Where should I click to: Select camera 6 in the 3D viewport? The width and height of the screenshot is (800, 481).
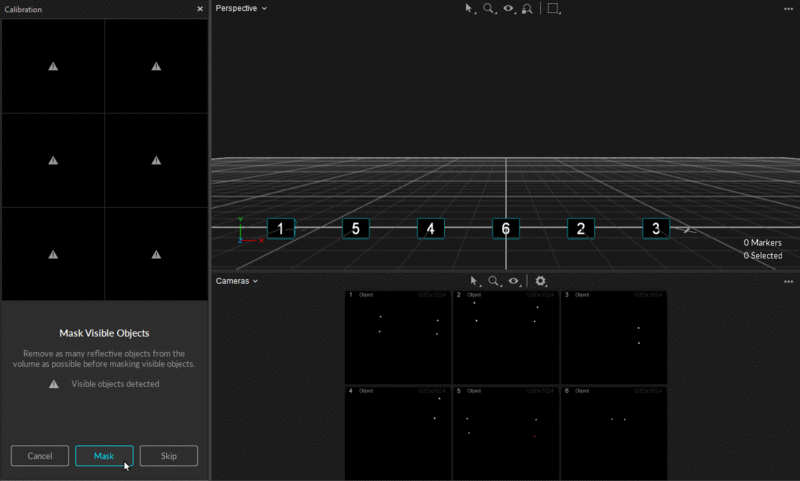point(505,229)
